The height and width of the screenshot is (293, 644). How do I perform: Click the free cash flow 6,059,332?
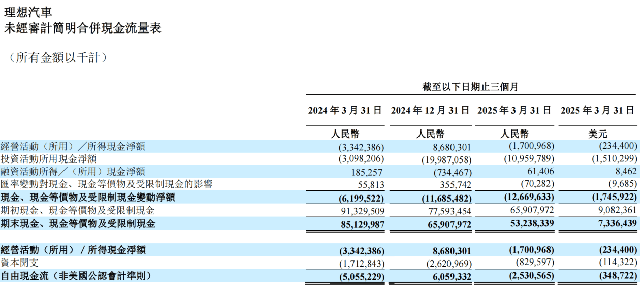coord(450,277)
